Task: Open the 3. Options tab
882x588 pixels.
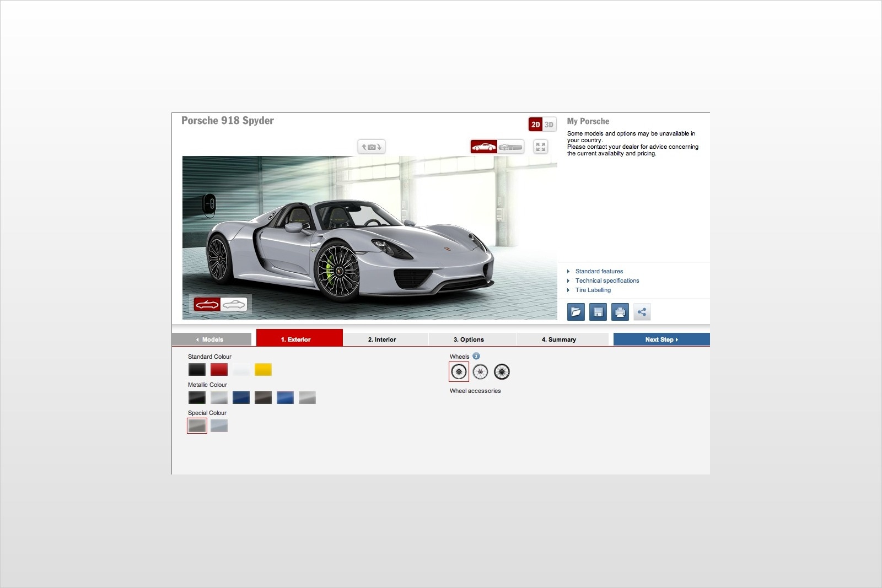Action: 472,339
